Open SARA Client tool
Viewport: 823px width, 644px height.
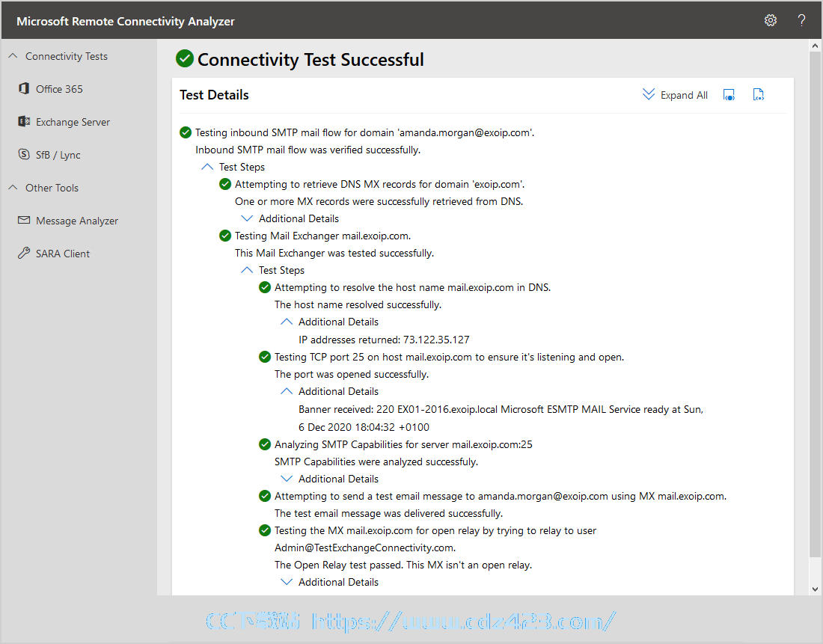pyautogui.click(x=63, y=254)
